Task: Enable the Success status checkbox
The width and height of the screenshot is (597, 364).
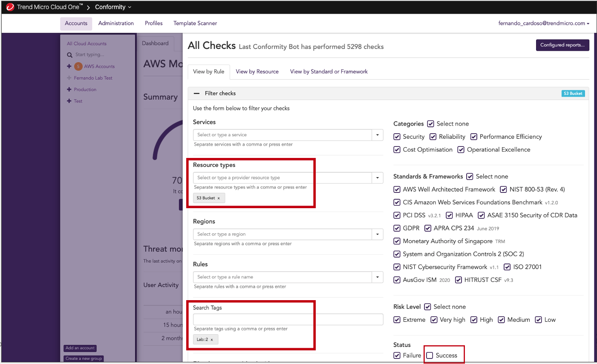Action: click(430, 355)
